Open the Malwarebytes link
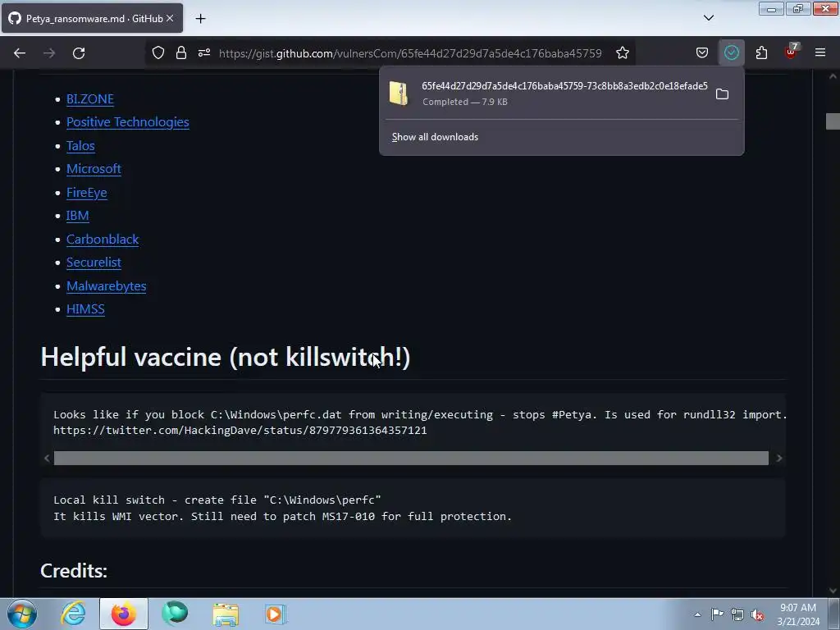The height and width of the screenshot is (630, 840). click(x=106, y=285)
